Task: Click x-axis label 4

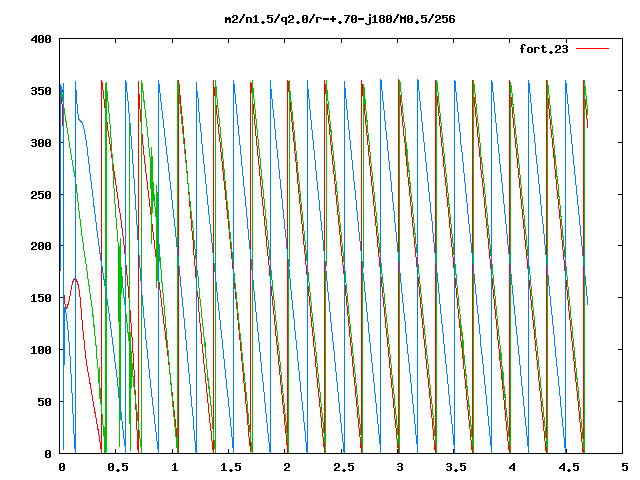Action: (512, 467)
